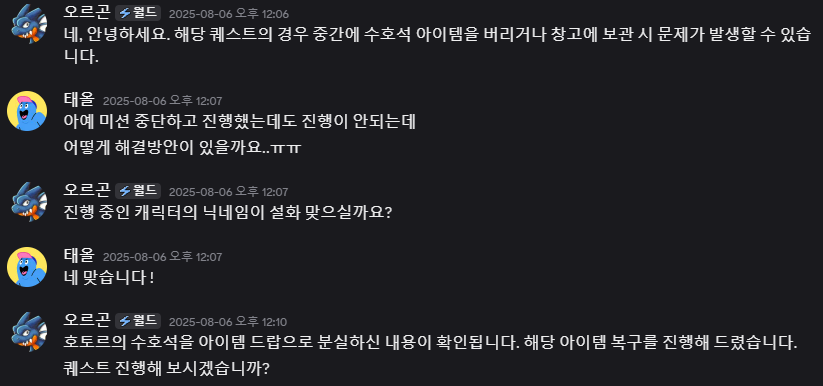Select the message 진행 중인 캐릭터의 닉네임이 설화 맞으실까요
The height and width of the screenshot is (386, 823).
(x=227, y=212)
